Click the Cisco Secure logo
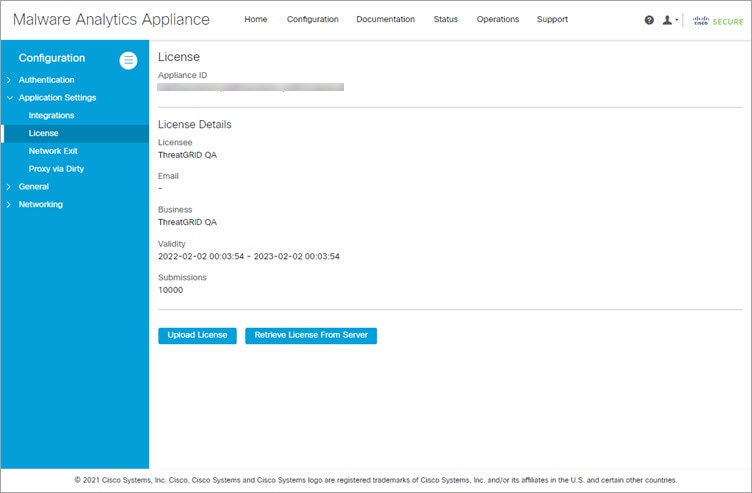Viewport: 752px width, 493px height. point(717,21)
